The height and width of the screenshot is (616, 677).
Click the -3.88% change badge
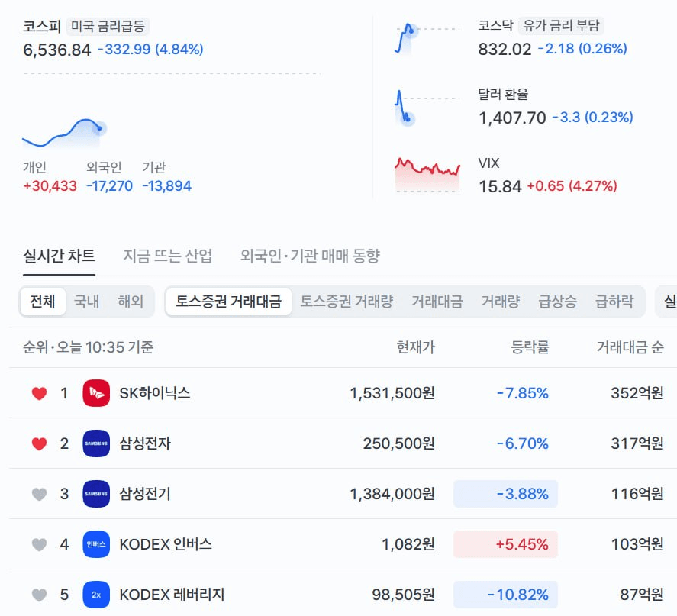[505, 494]
